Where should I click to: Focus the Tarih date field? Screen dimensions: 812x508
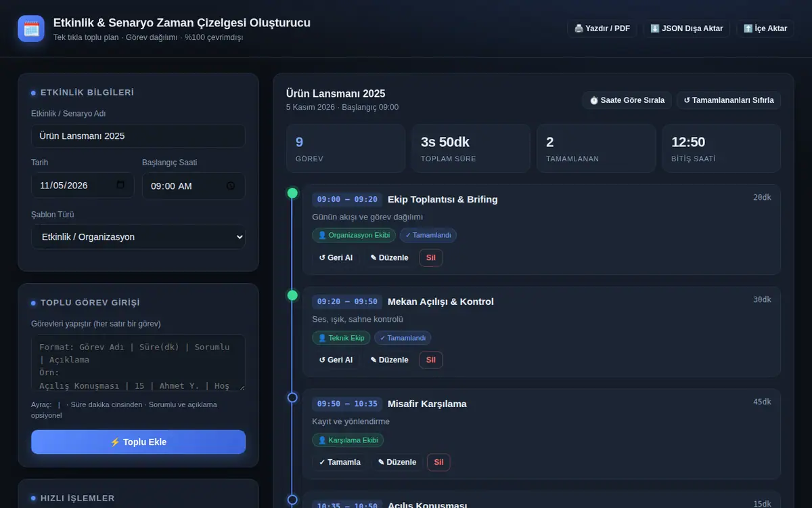click(83, 186)
